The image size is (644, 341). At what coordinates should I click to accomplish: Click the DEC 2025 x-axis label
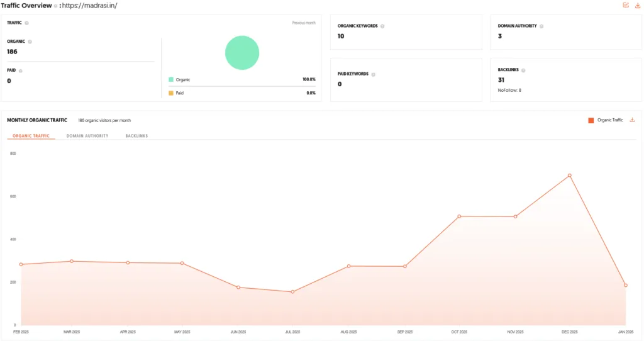pyautogui.click(x=570, y=332)
